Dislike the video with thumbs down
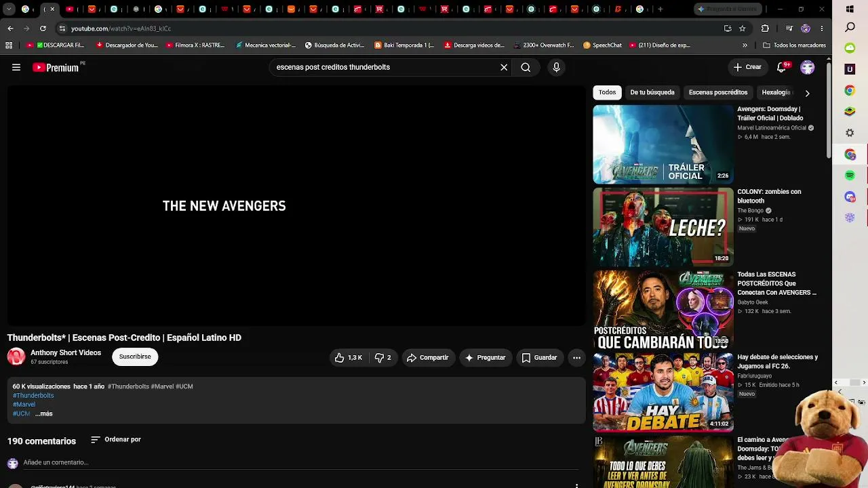Viewport: 868px width, 488px height. click(383, 357)
